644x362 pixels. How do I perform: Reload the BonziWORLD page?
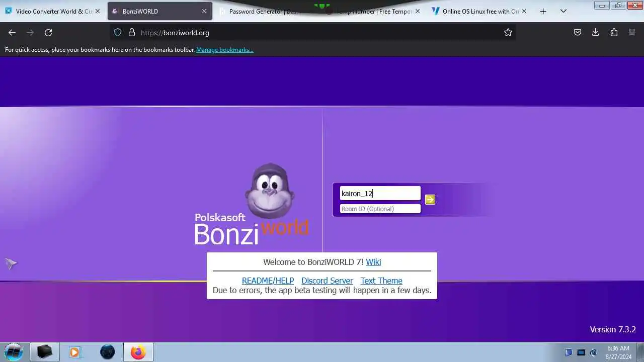point(48,33)
